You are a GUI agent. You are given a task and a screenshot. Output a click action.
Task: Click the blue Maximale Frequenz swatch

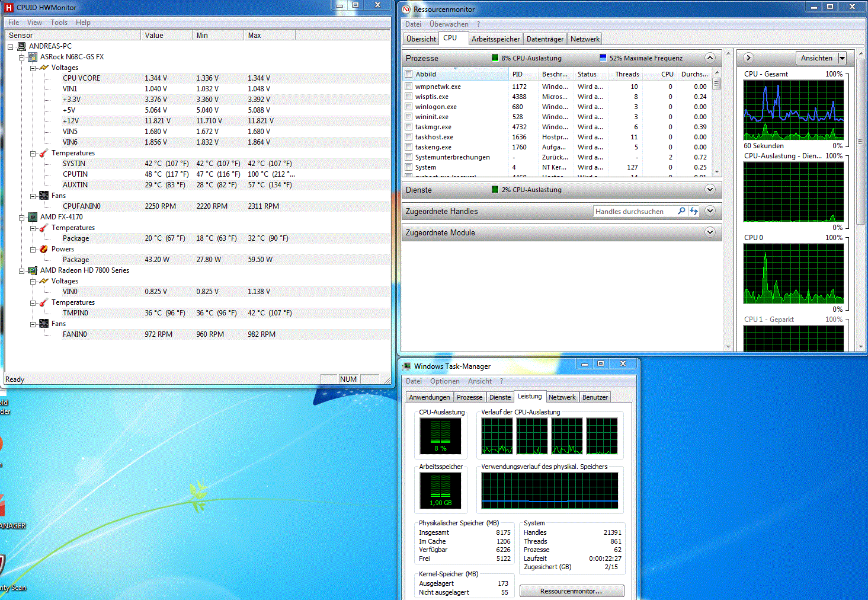click(x=603, y=58)
